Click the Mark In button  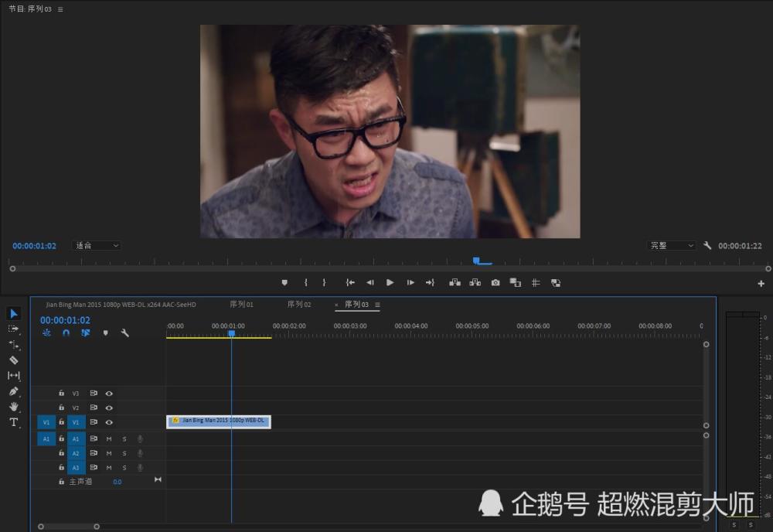click(x=305, y=282)
